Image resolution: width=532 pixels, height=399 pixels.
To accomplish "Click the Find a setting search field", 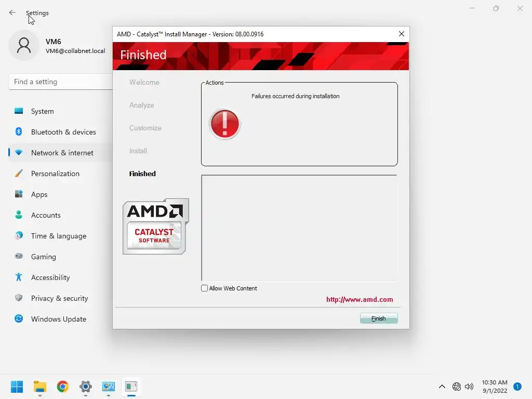I will point(60,82).
